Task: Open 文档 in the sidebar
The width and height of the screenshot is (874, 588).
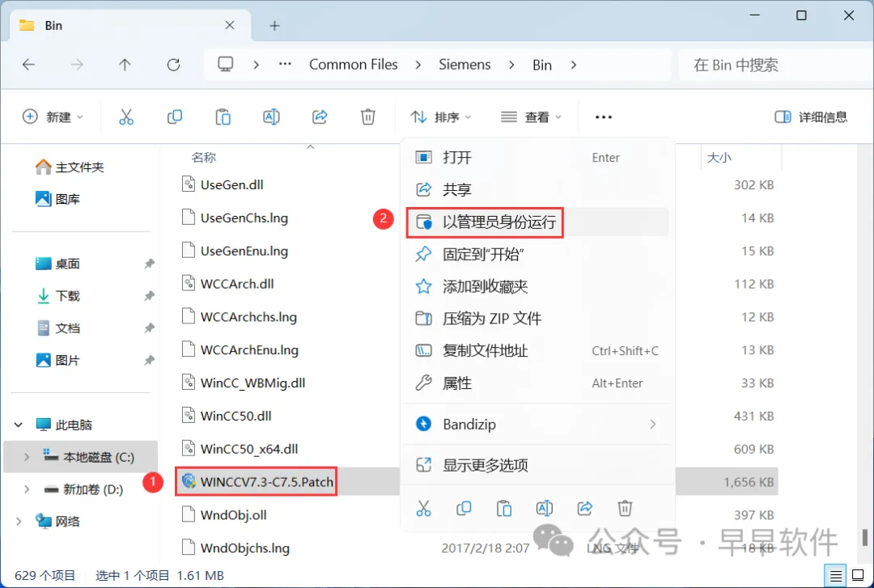Action: [x=58, y=328]
